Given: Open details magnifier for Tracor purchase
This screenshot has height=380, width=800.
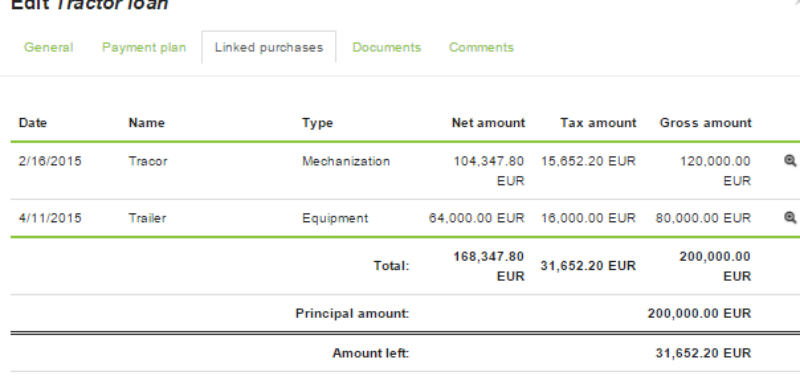Looking at the screenshot, I should click(790, 161).
